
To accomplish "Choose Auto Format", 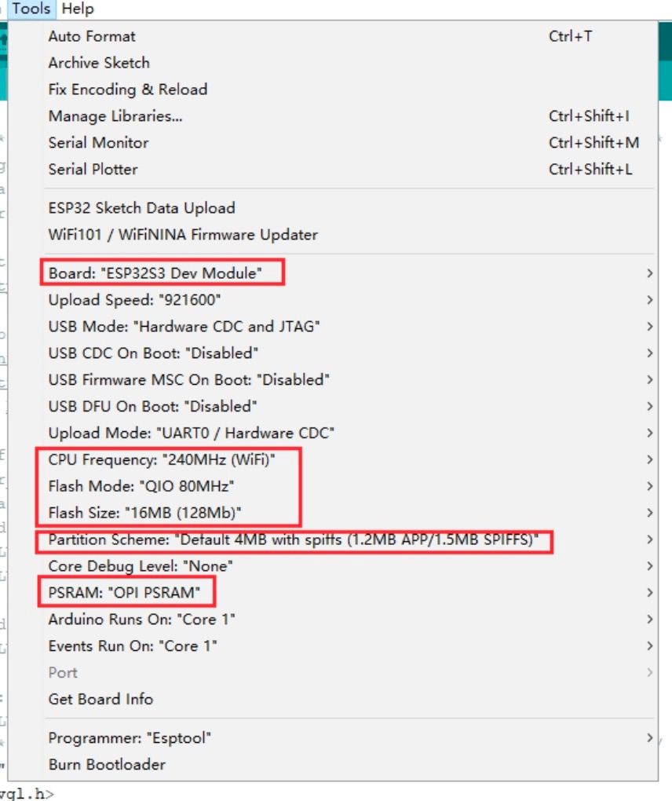I will tap(333, 36).
